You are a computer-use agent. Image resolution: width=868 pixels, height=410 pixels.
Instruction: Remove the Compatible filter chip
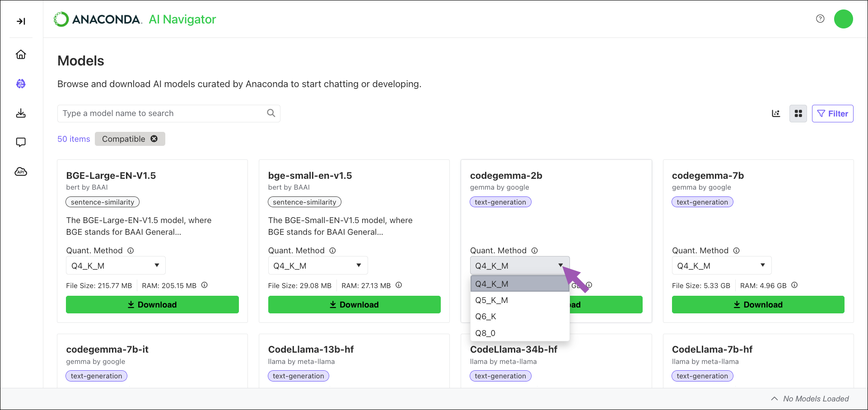[x=154, y=139]
